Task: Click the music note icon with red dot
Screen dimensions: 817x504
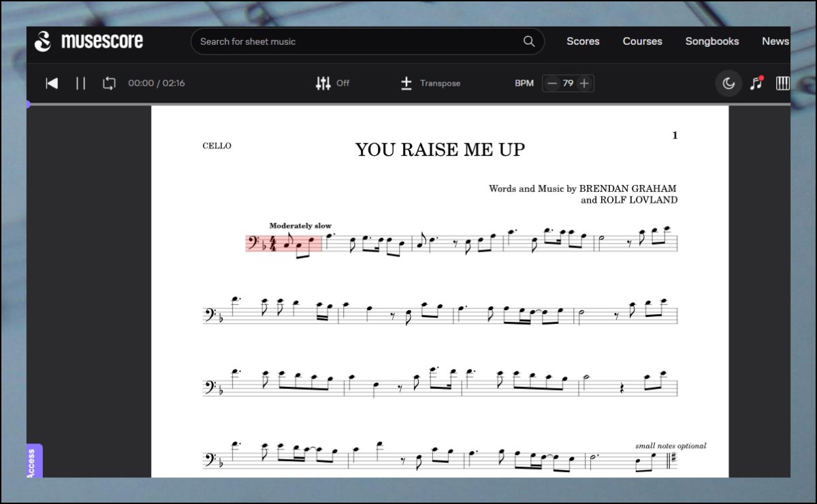Action: tap(756, 83)
